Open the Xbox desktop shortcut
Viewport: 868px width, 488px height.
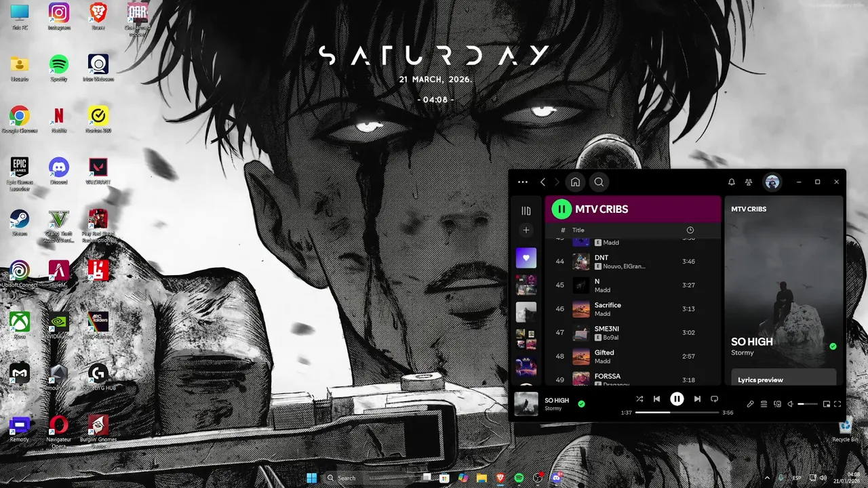point(20,325)
